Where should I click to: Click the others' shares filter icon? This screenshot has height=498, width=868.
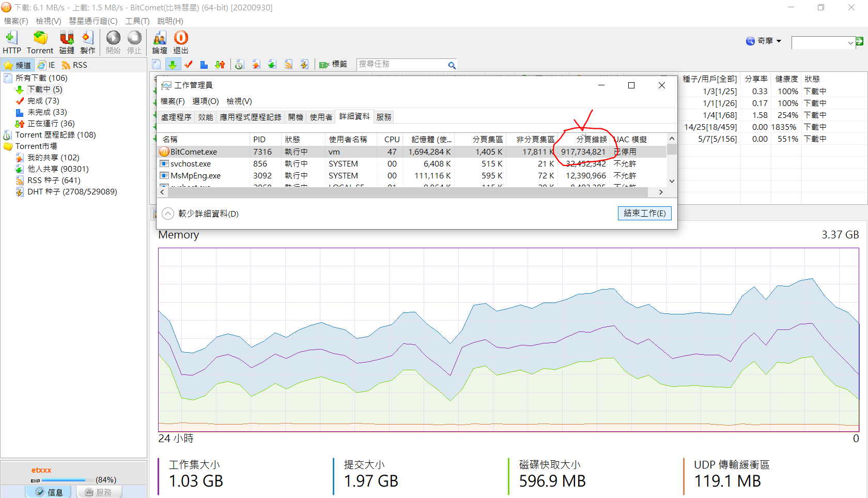click(272, 65)
